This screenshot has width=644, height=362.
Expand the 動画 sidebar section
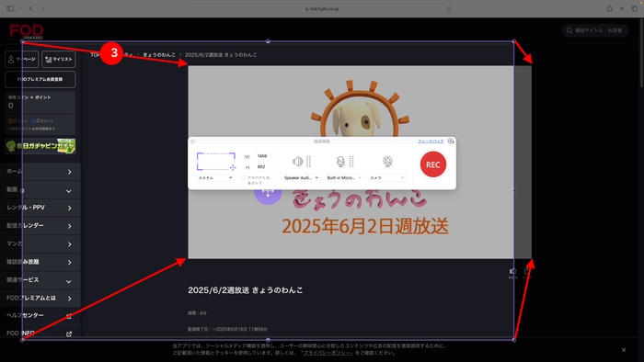[40, 190]
